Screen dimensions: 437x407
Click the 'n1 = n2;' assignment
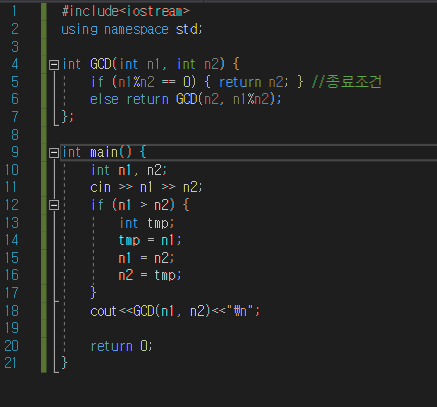146,258
